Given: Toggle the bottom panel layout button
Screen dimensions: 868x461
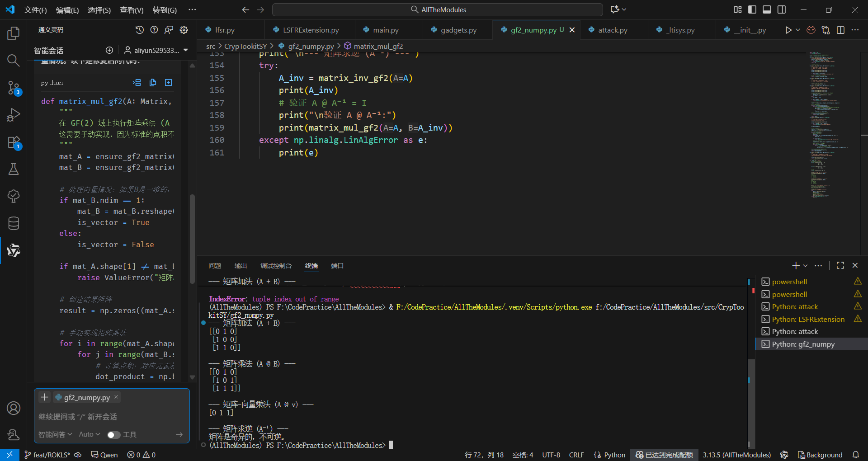Looking at the screenshot, I should coord(767,9).
